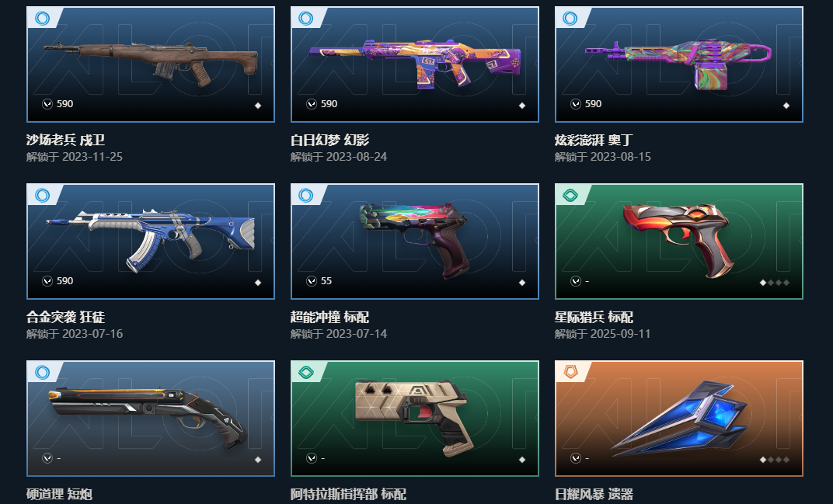Click the 合金突袭 狂徒 name label
This screenshot has height=504, width=833.
click(66, 317)
